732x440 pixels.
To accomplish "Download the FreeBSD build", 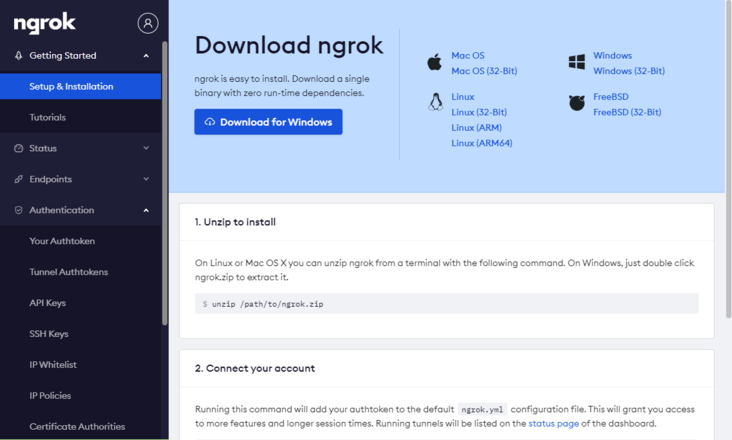I will (611, 97).
